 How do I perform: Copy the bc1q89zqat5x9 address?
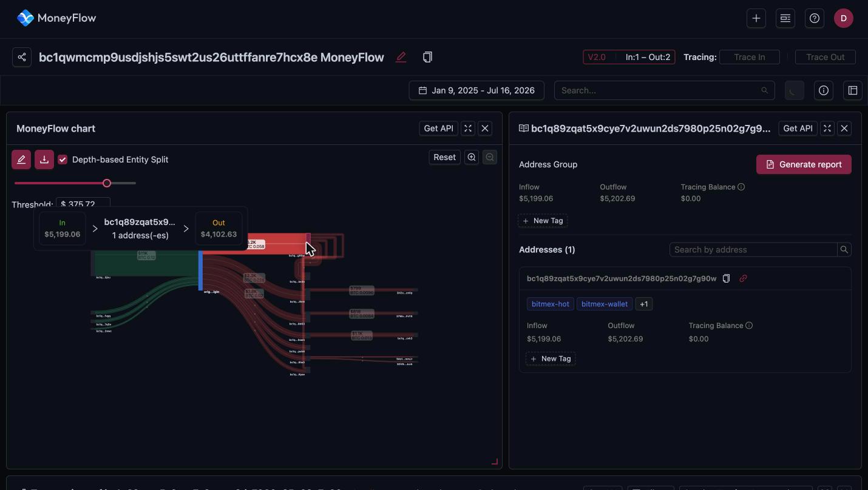[x=726, y=278]
